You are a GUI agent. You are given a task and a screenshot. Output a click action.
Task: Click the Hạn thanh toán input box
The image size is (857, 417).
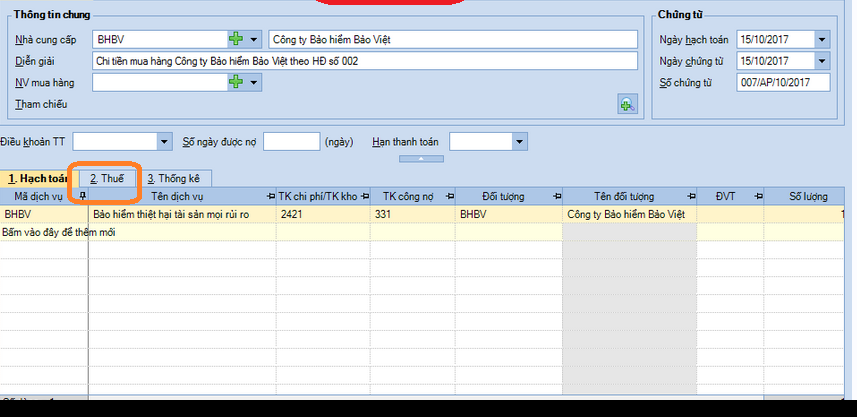coord(481,142)
